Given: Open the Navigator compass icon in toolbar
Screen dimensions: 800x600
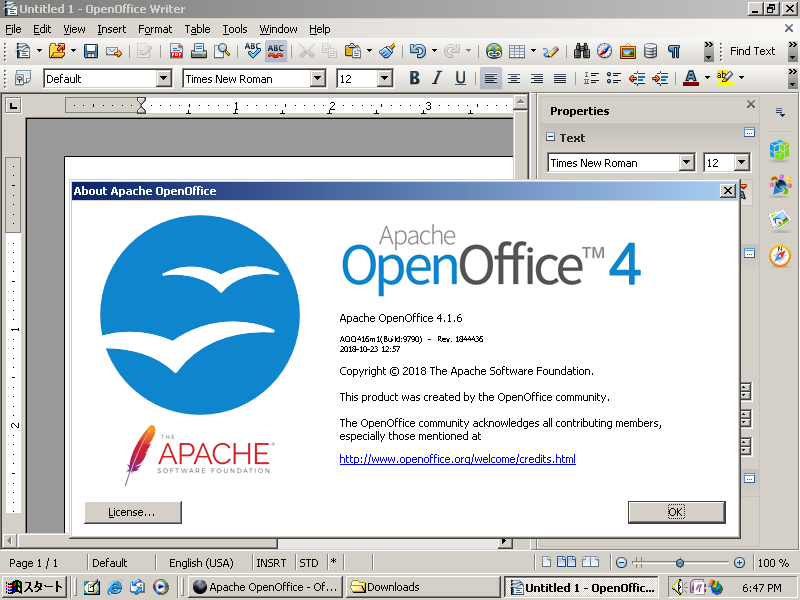Looking at the screenshot, I should tap(605, 51).
